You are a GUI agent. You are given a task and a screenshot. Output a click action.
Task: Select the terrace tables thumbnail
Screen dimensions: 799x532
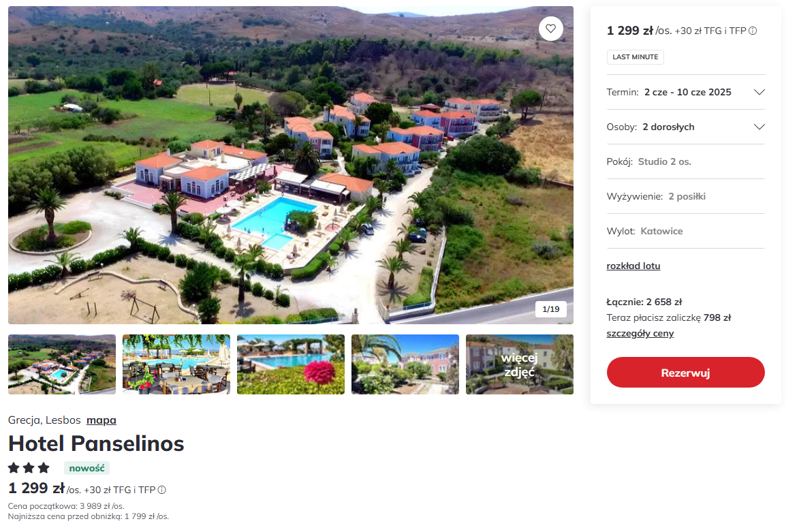pos(176,364)
